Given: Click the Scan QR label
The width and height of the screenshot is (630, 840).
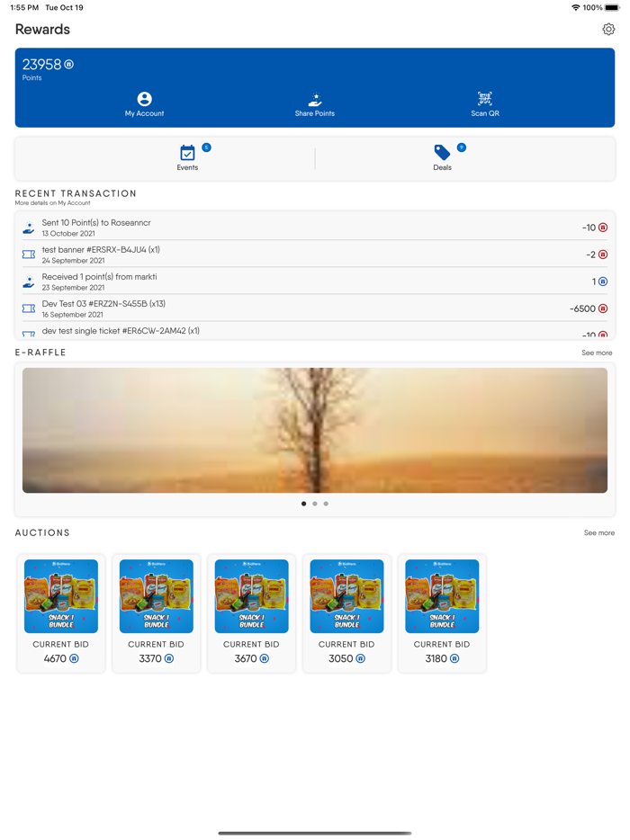Looking at the screenshot, I should coord(485,113).
